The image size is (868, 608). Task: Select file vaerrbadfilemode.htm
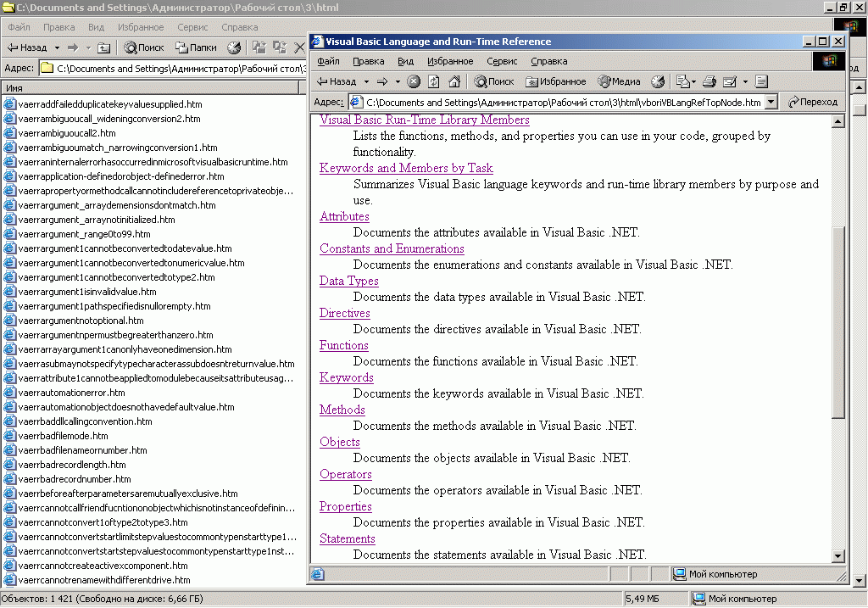(x=63, y=436)
